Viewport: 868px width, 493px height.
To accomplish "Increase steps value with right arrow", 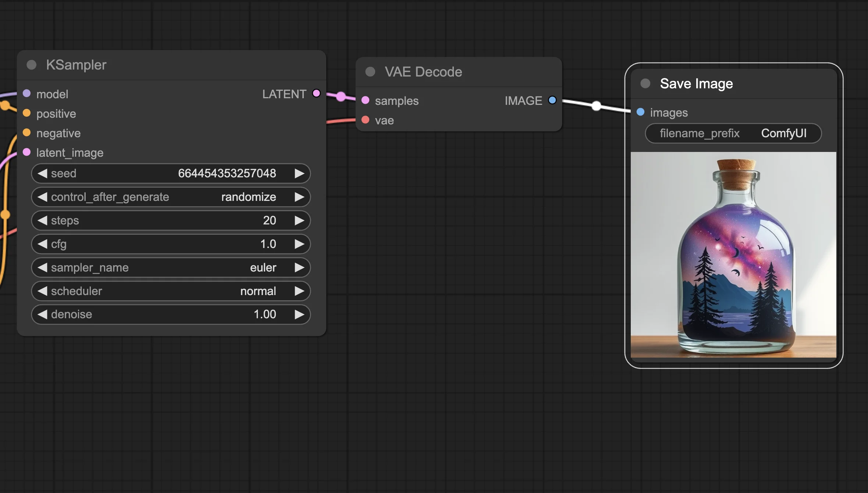I will point(299,220).
